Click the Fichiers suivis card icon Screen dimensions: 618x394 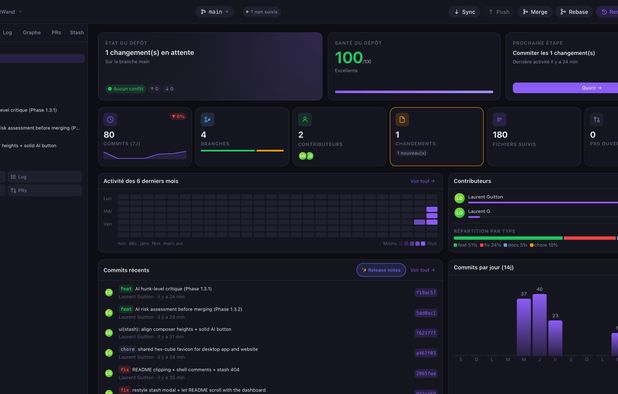point(499,119)
